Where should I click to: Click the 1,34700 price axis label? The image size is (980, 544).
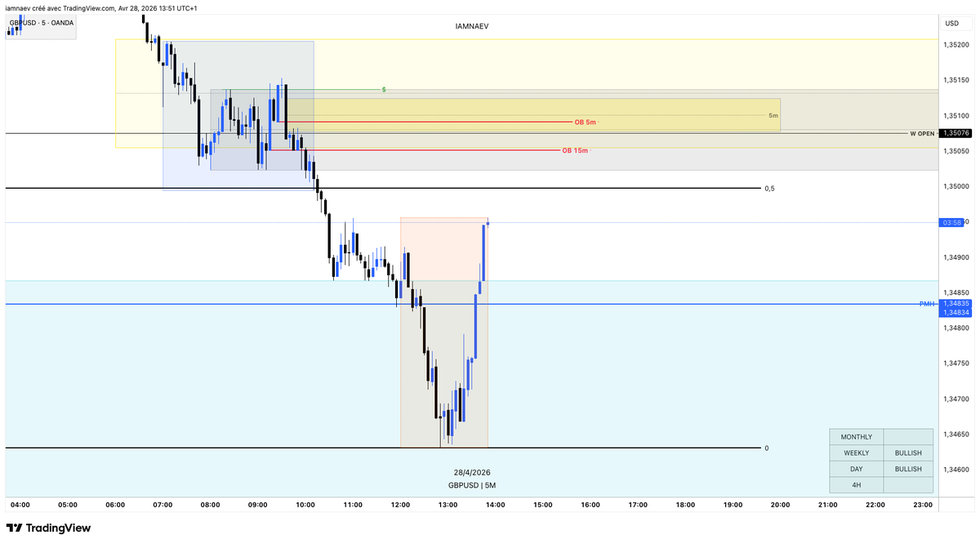pyautogui.click(x=956, y=399)
